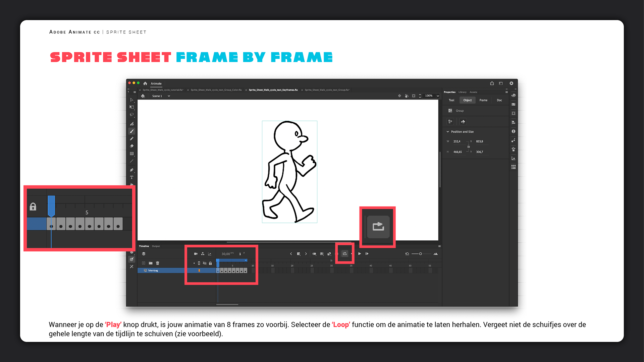Click the Play button in timeline

point(360,254)
